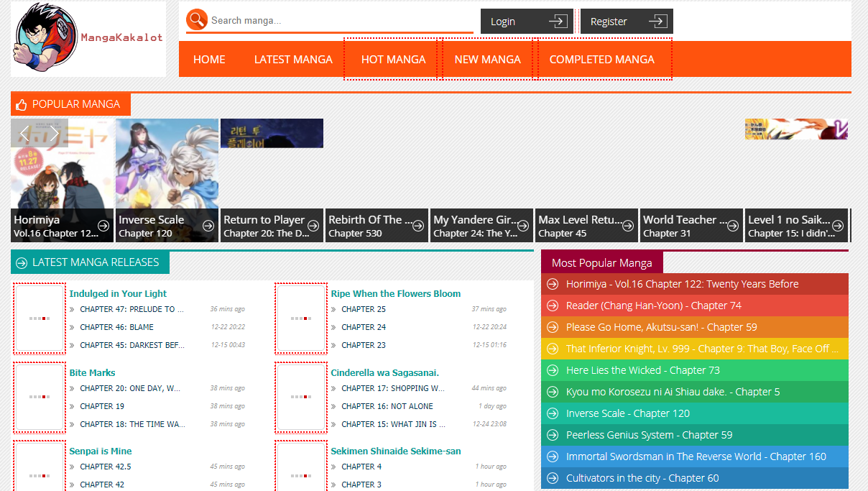Image resolution: width=868 pixels, height=491 pixels.
Task: Open CHAPTER 4 of Sekimen Shinaide Sekime-san
Action: pyautogui.click(x=361, y=467)
